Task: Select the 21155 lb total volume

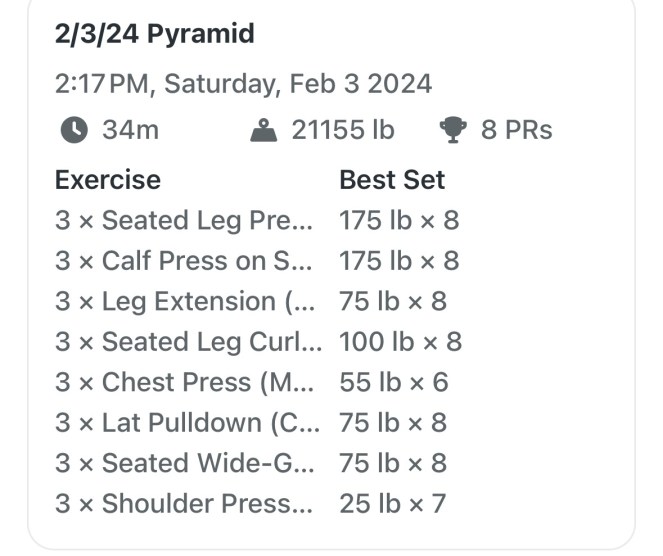Action: coord(342,130)
